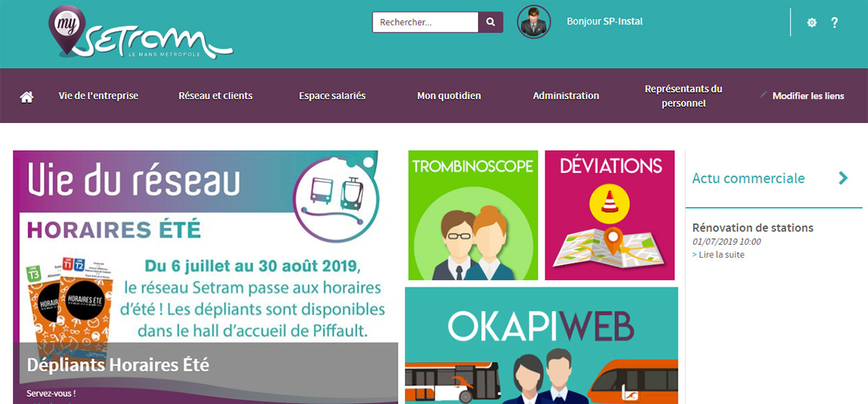Open the user avatar picture
The image size is (868, 404).
click(534, 22)
